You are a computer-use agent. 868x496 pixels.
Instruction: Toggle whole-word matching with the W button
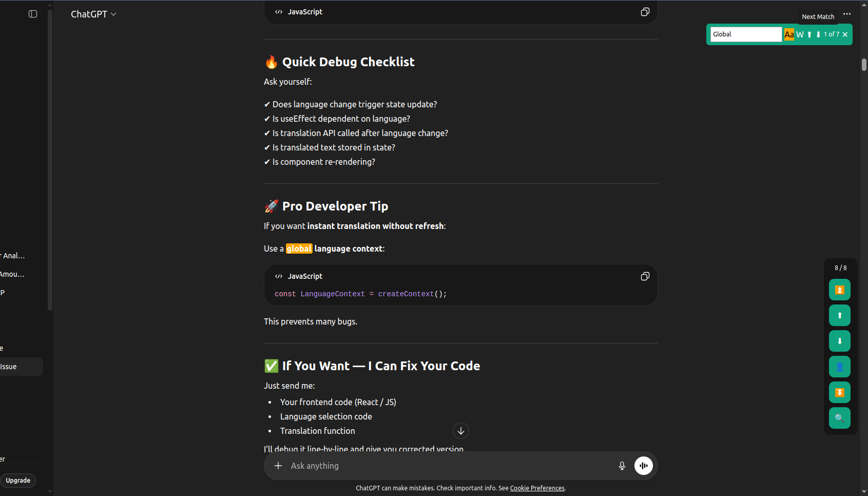point(799,34)
